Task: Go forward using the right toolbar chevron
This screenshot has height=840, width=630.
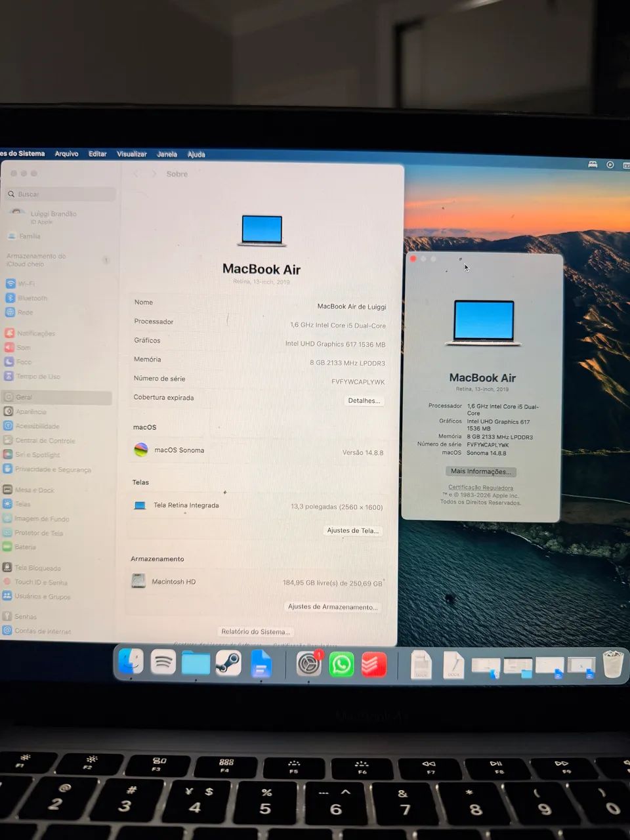Action: click(x=154, y=174)
